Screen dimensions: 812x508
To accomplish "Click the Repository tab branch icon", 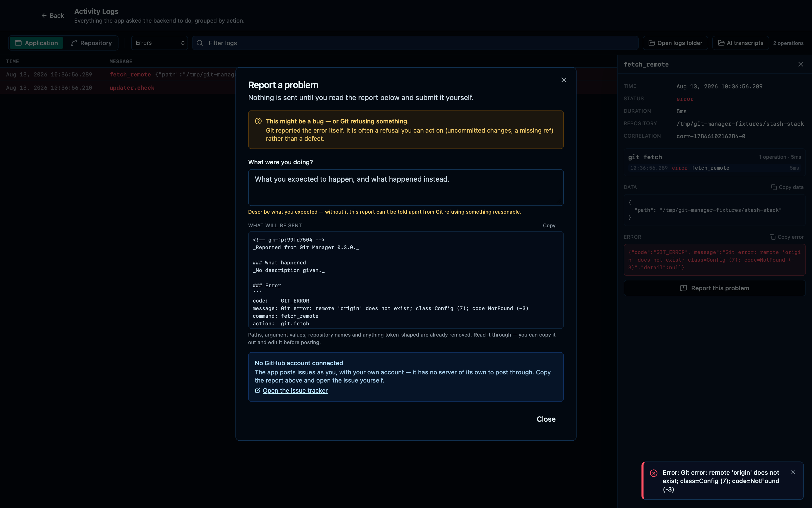I will point(74,43).
